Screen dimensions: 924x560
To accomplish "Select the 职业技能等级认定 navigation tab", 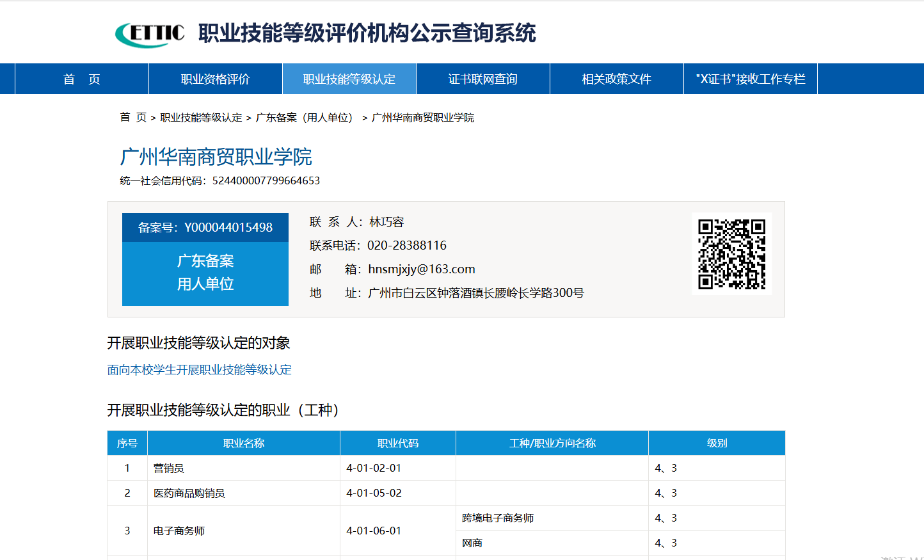I will (x=349, y=79).
